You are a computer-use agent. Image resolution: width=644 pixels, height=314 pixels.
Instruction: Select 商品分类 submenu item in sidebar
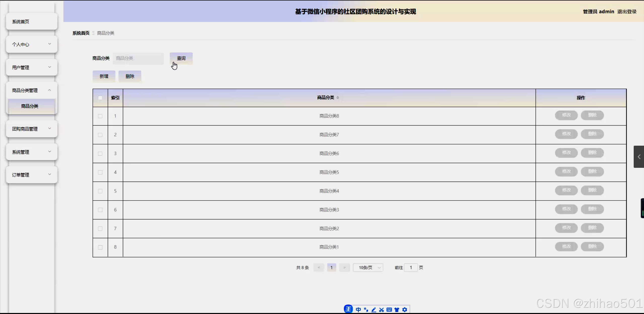pos(29,106)
